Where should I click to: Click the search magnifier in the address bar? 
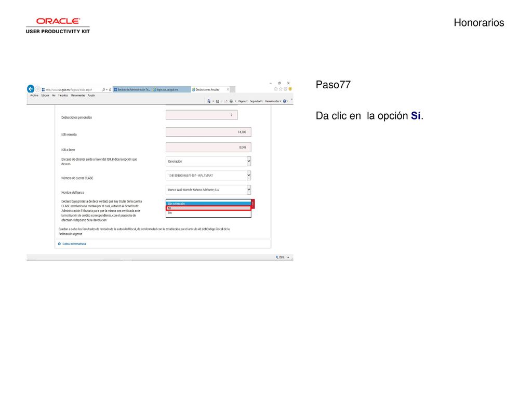pyautogui.click(x=103, y=90)
